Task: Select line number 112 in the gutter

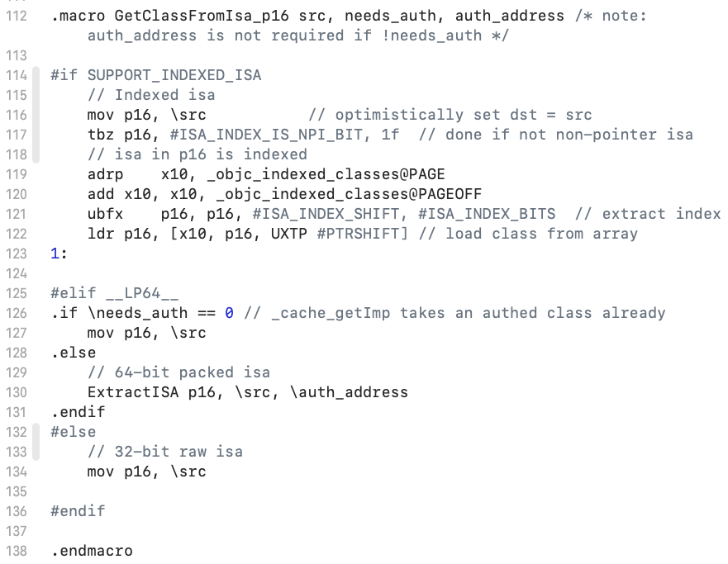Action: [x=17, y=16]
